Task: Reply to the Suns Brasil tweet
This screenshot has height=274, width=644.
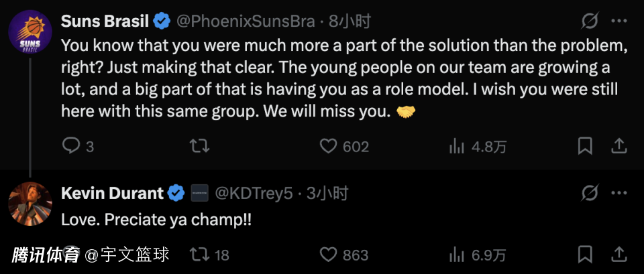Action: 70,145
